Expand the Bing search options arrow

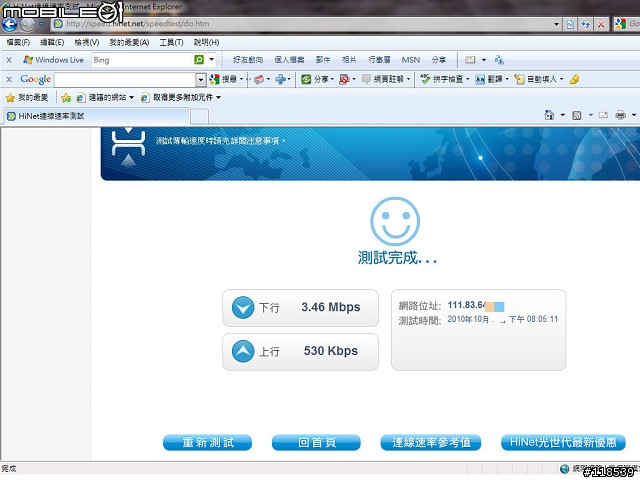coord(211,60)
